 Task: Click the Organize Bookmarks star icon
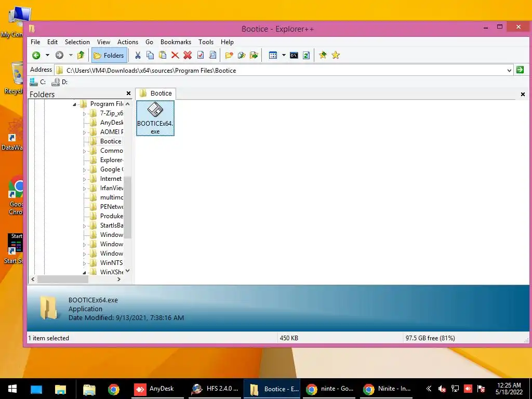(x=336, y=55)
